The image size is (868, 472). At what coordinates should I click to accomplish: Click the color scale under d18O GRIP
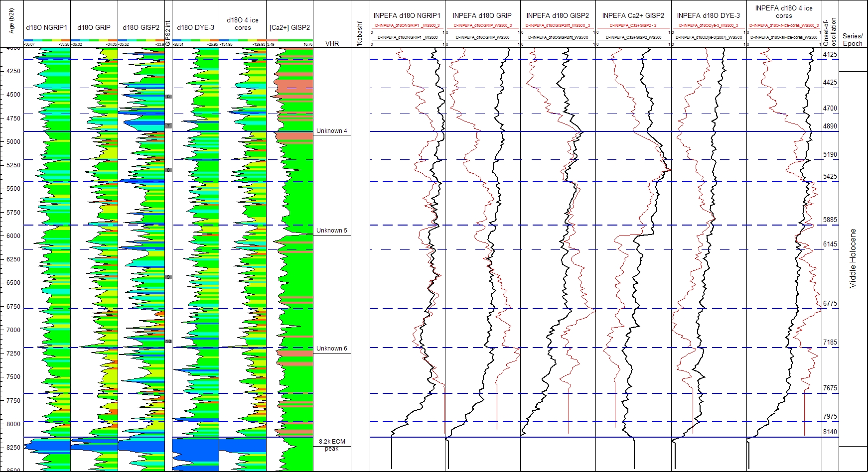[x=94, y=40]
